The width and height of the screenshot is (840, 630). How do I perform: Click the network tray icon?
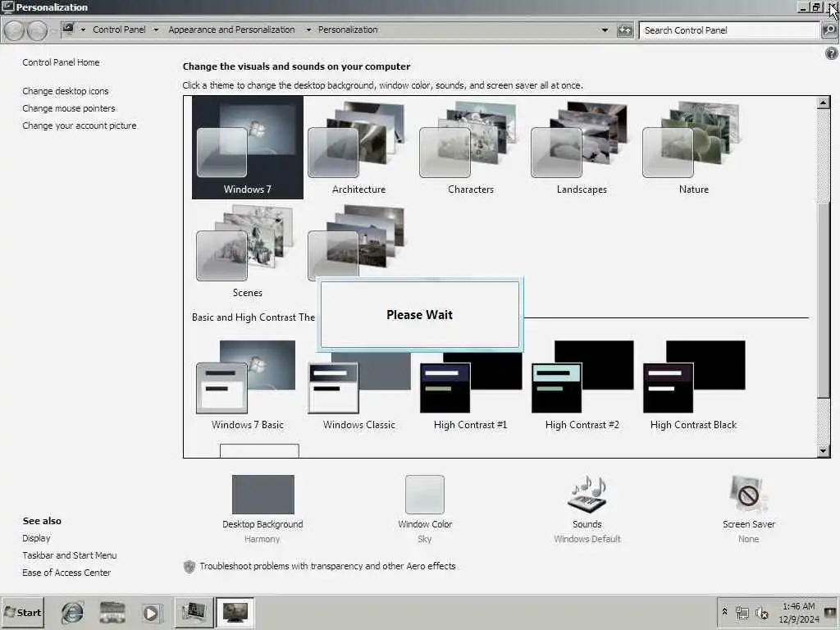[742, 612]
